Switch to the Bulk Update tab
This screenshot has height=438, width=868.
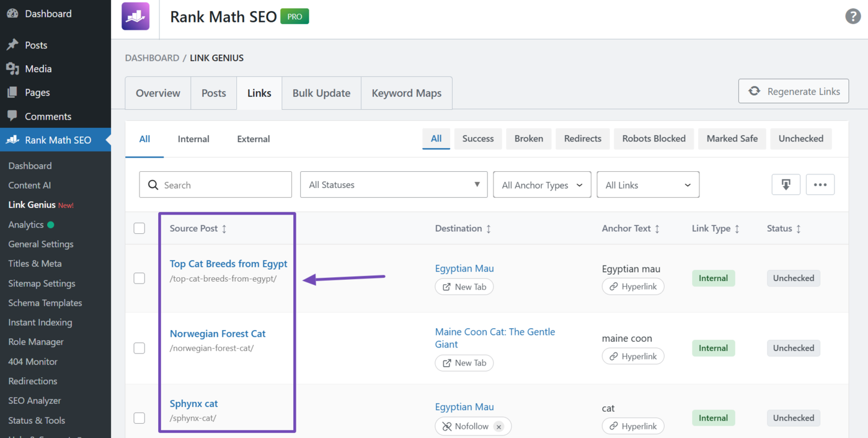tap(321, 93)
